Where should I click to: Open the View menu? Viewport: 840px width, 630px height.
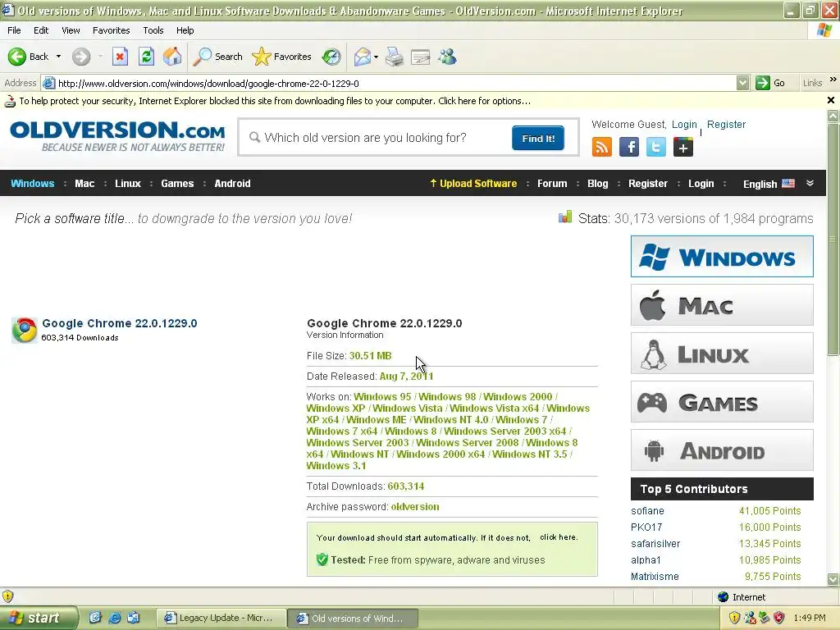pyautogui.click(x=71, y=30)
